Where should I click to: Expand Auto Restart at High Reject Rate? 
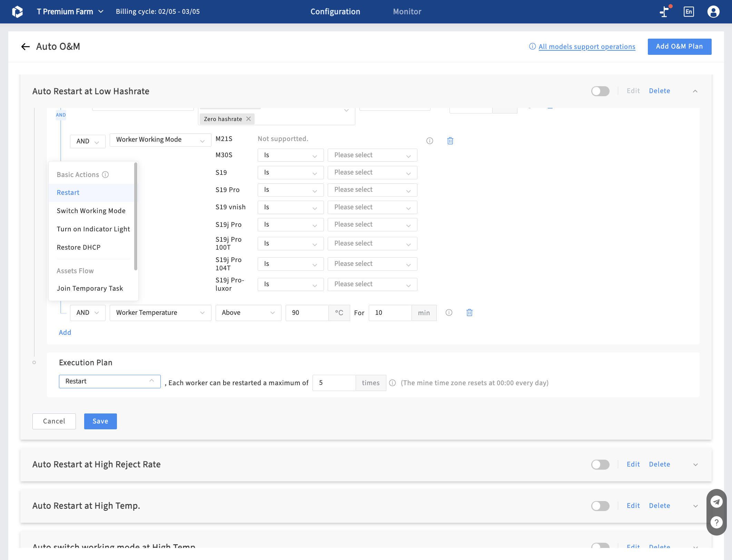click(695, 465)
